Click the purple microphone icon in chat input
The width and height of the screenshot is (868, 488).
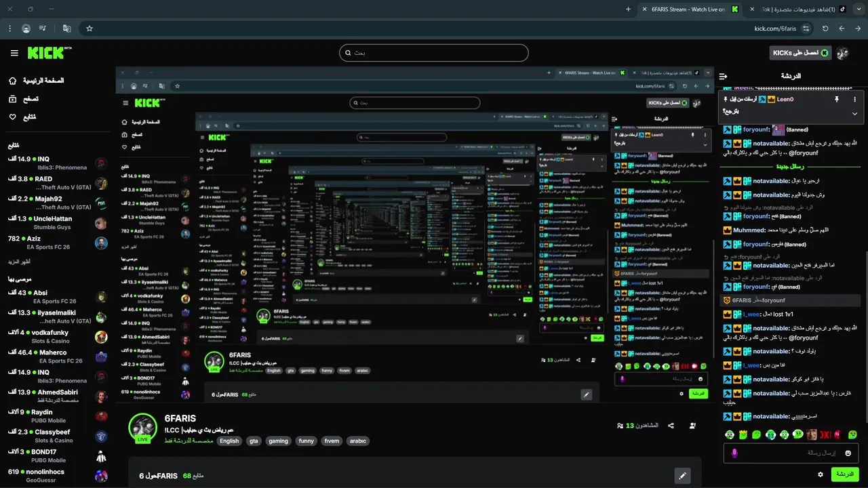734,453
